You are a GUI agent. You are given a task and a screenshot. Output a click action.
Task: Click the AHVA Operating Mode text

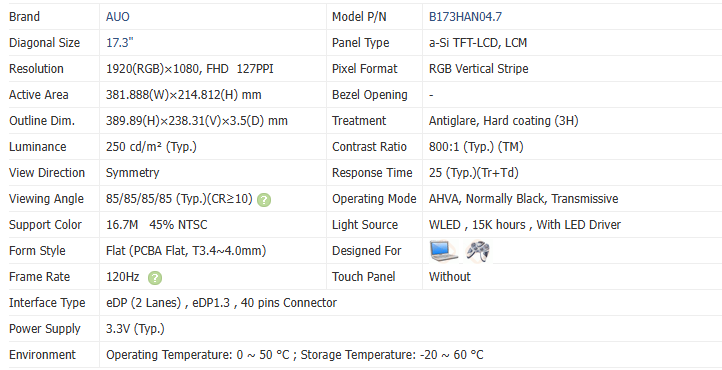(x=524, y=199)
